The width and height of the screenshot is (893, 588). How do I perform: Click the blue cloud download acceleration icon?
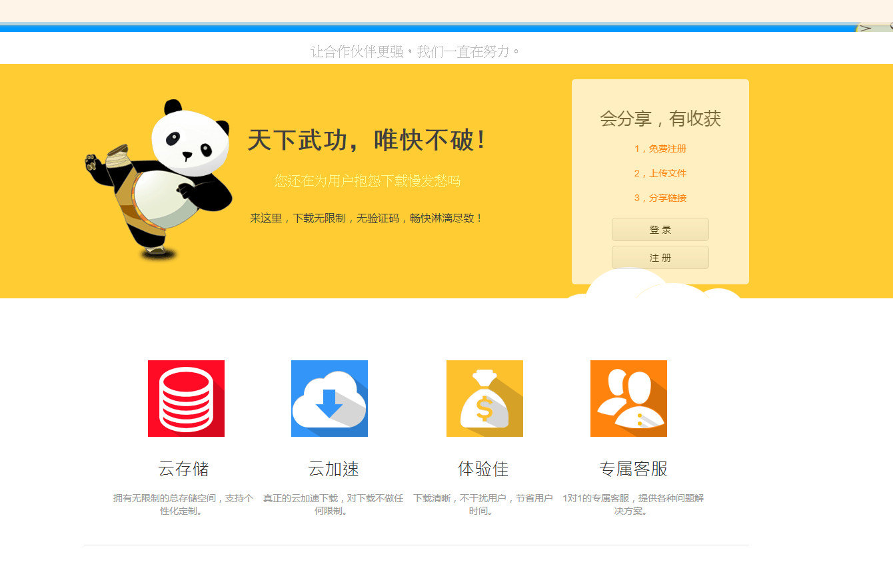click(x=329, y=398)
